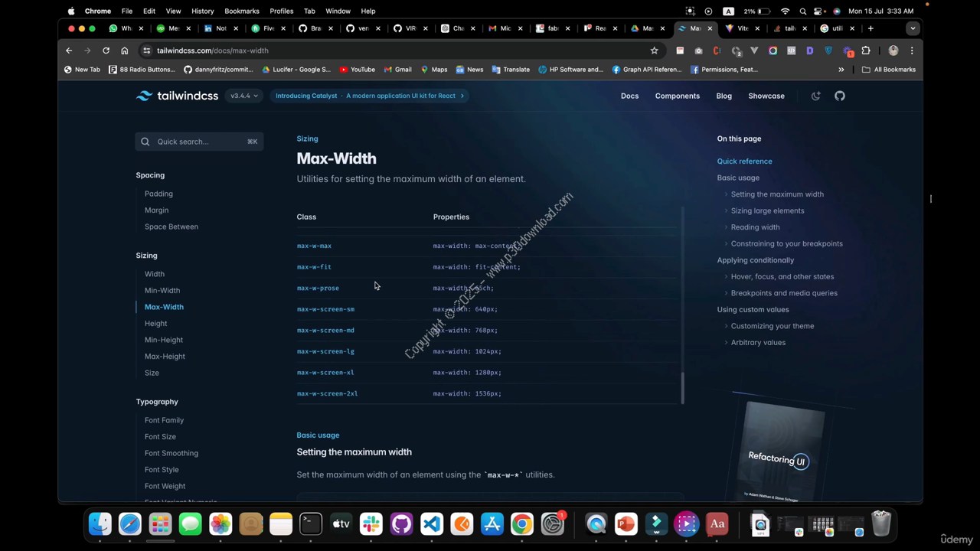
Task: Open Terminal from the Dock
Action: pyautogui.click(x=311, y=524)
